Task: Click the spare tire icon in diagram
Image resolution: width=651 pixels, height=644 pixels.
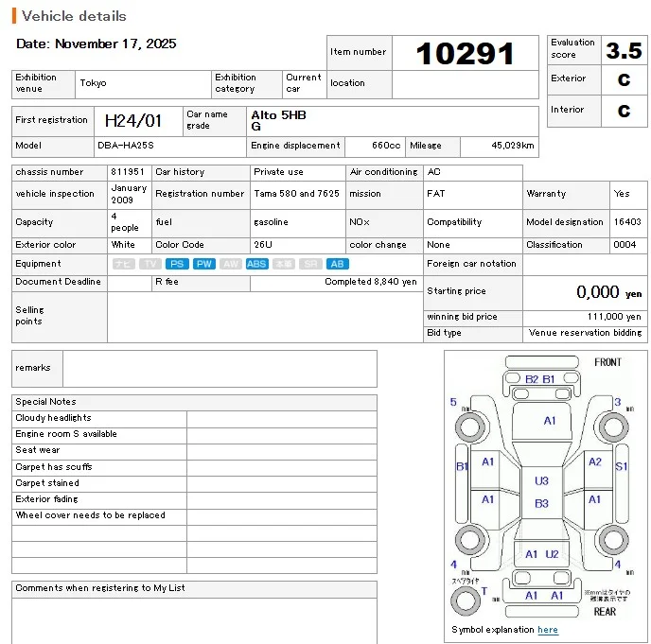Action: coord(465,600)
